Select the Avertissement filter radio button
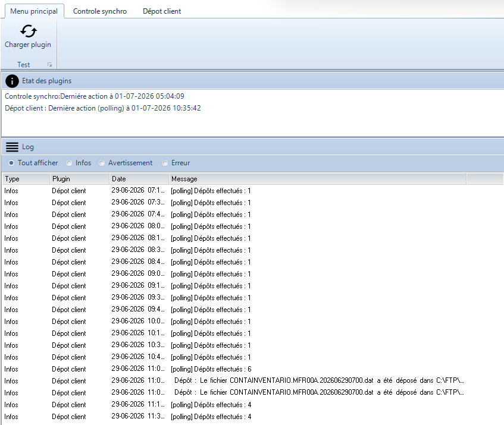The height and width of the screenshot is (425, 504). (x=102, y=163)
